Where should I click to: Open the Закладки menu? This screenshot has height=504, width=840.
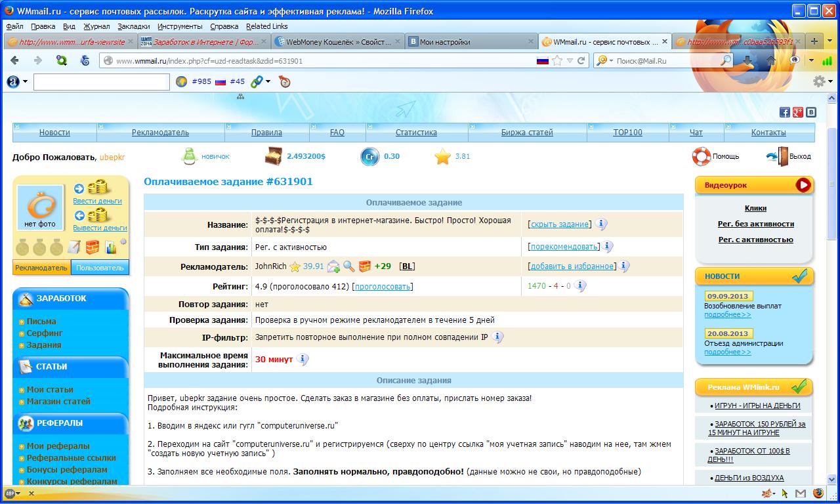point(134,26)
